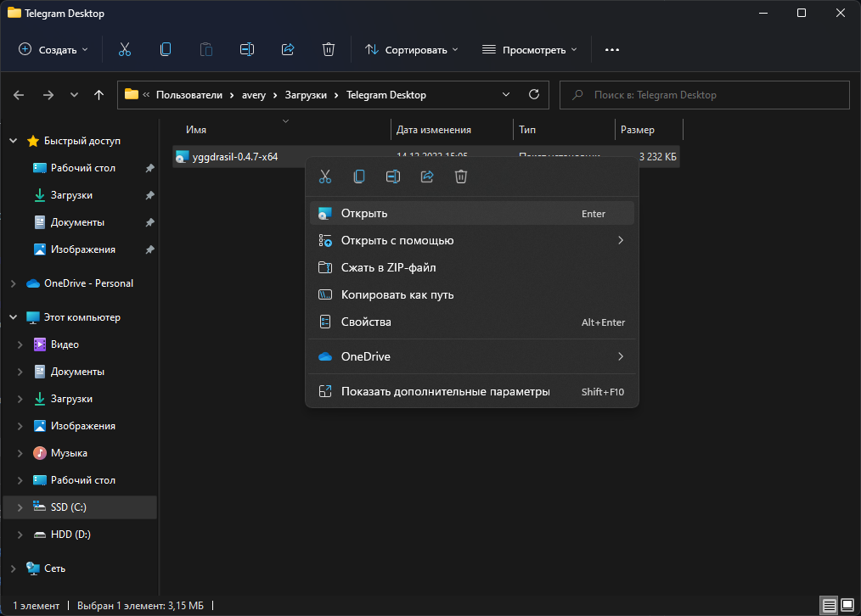Choose Сжать в ZIP-файл menu entry
This screenshot has width=861, height=616.
[x=388, y=268]
